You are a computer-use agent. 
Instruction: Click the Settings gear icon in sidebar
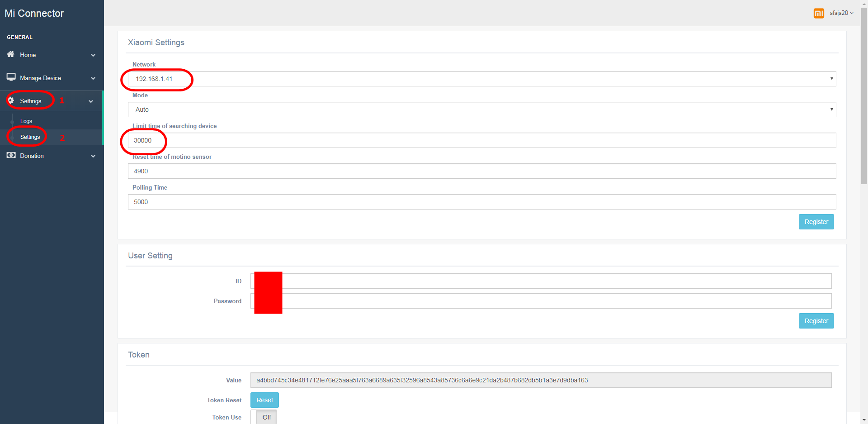[x=11, y=100]
